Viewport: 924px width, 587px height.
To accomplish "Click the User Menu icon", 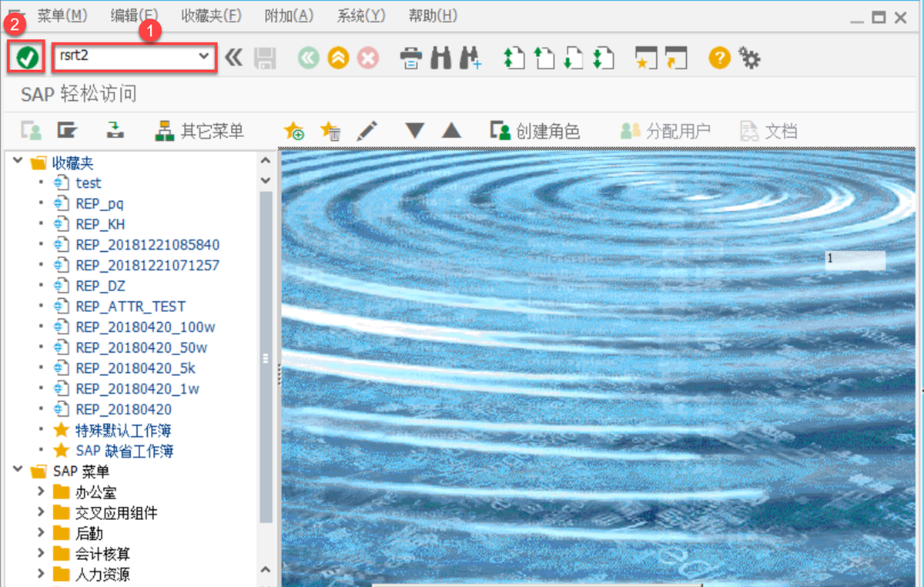I will [x=31, y=131].
